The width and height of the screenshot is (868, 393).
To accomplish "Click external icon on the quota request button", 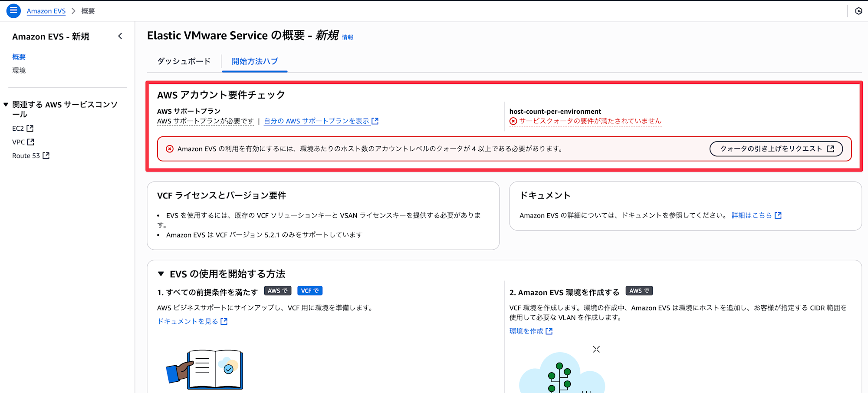I will coord(831,149).
